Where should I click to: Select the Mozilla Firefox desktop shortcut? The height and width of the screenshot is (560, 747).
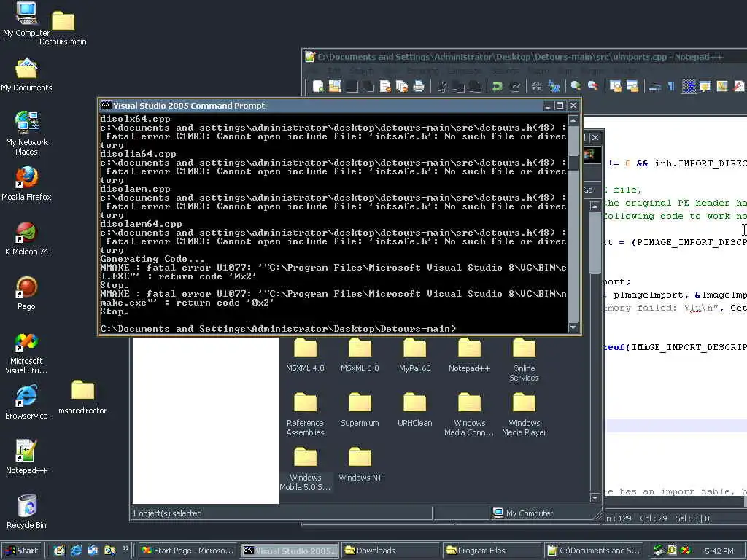click(x=27, y=184)
